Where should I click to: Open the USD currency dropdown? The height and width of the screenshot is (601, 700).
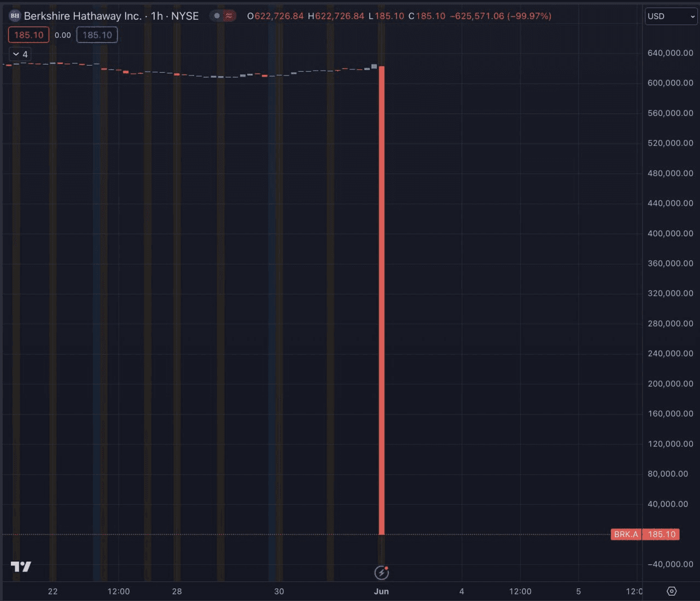pos(671,16)
